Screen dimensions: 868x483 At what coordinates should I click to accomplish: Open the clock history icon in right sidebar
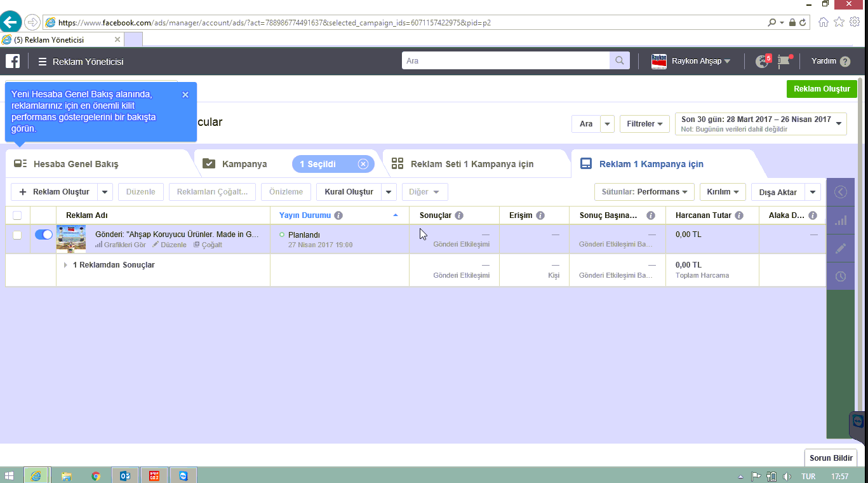(x=841, y=276)
